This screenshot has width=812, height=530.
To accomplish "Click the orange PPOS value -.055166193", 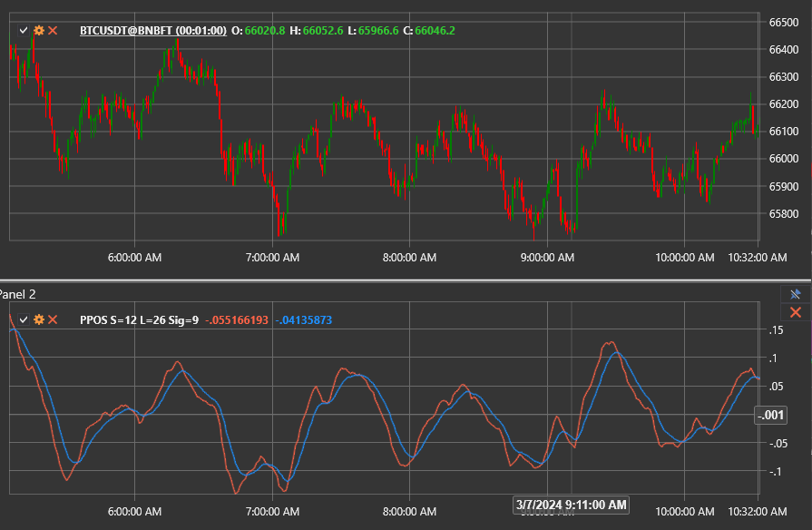I will pos(237,320).
